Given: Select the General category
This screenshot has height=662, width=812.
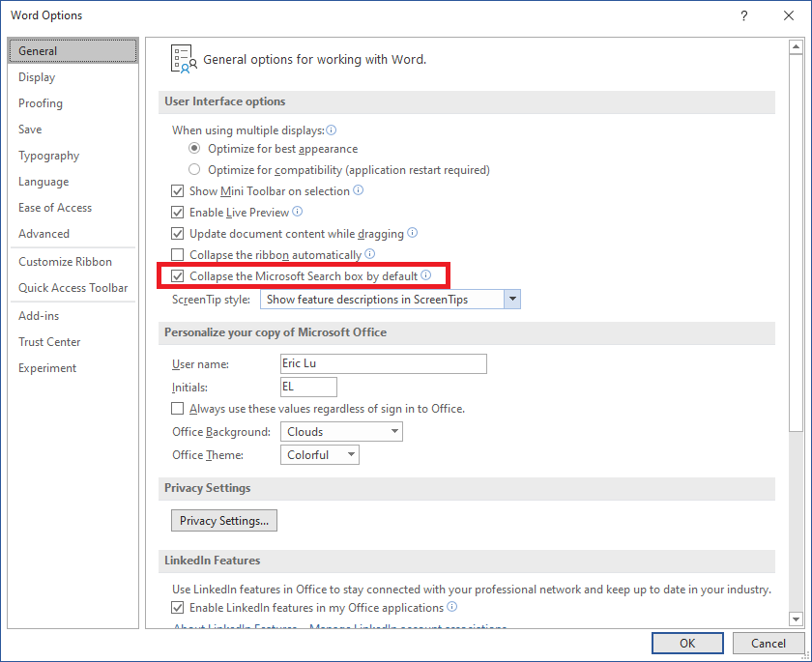Looking at the screenshot, I should 72,50.
